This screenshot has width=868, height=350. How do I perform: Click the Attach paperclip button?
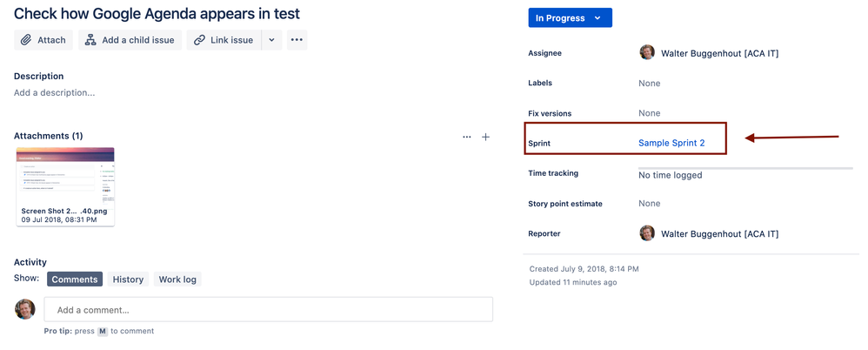click(43, 40)
